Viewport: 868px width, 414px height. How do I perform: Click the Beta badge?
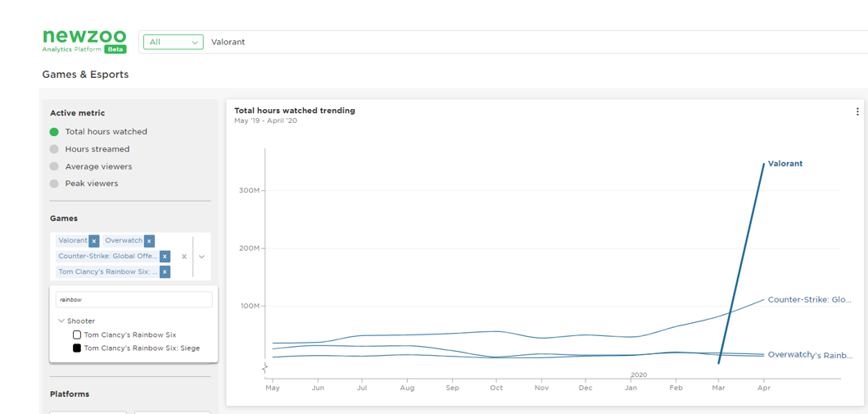coord(116,49)
